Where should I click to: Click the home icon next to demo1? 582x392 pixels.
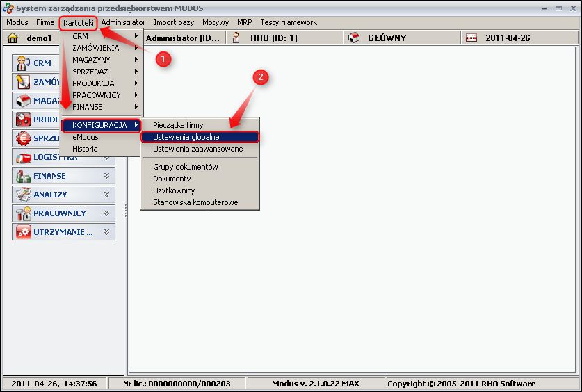pyautogui.click(x=13, y=38)
